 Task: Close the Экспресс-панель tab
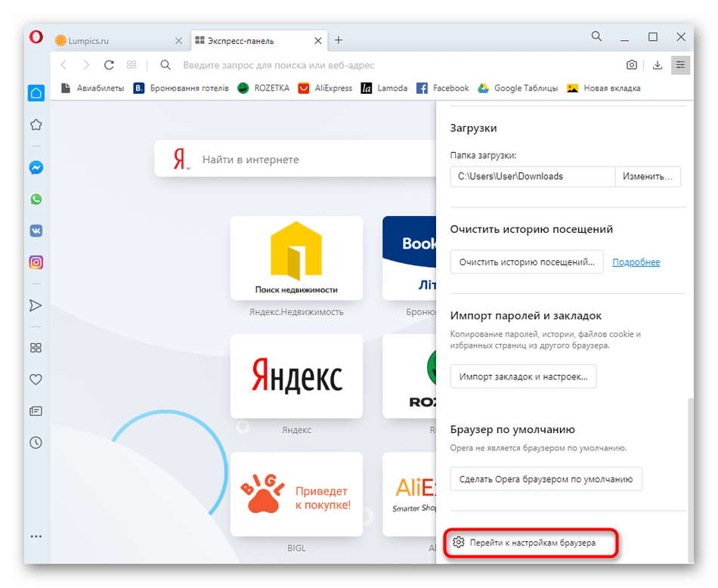(317, 41)
